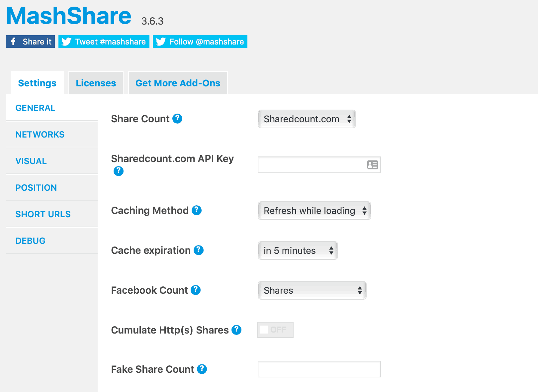
Task: Click the contact card icon inside API Key field
Action: [x=373, y=164]
